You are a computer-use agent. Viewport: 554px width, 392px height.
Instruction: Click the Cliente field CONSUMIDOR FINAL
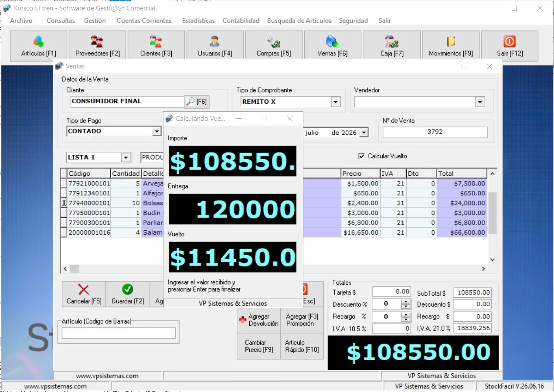coord(127,102)
